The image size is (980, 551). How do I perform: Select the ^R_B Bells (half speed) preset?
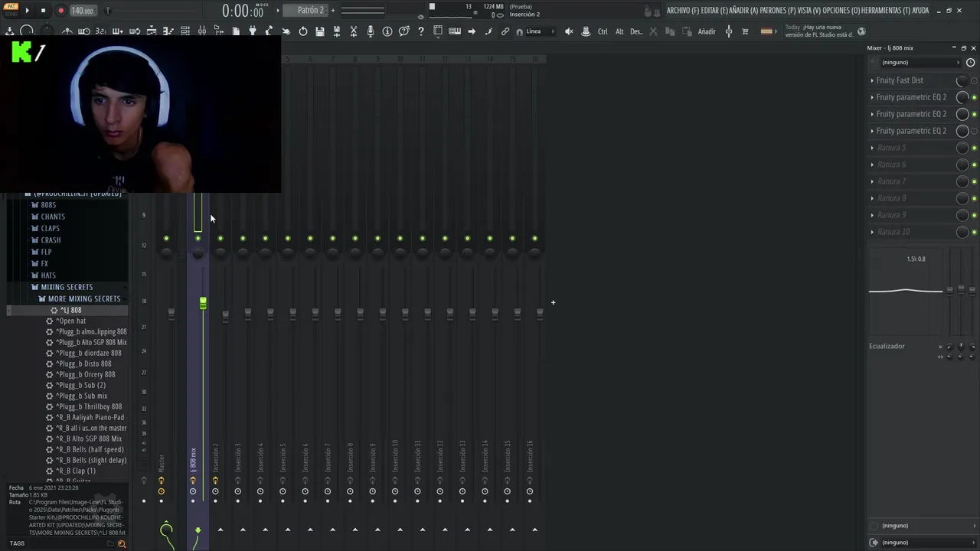click(x=90, y=449)
